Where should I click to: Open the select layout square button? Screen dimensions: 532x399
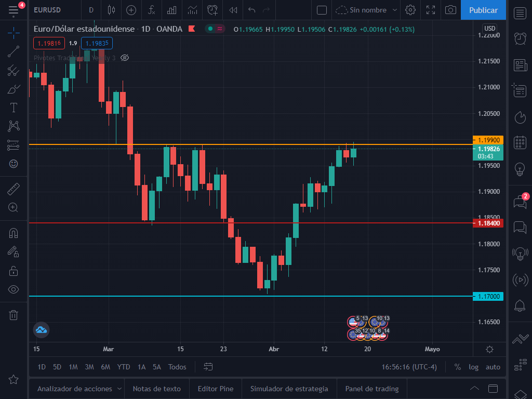(x=322, y=10)
